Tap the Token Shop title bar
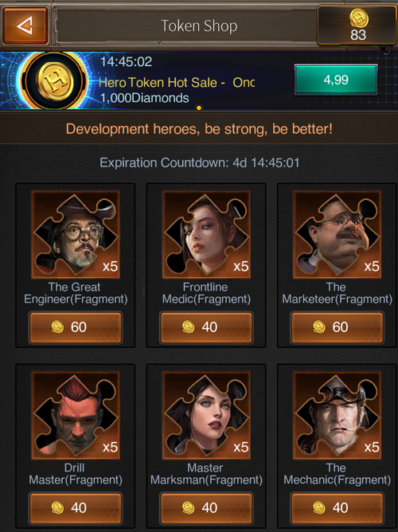Screen dimensions: 398x532 (x=199, y=25)
